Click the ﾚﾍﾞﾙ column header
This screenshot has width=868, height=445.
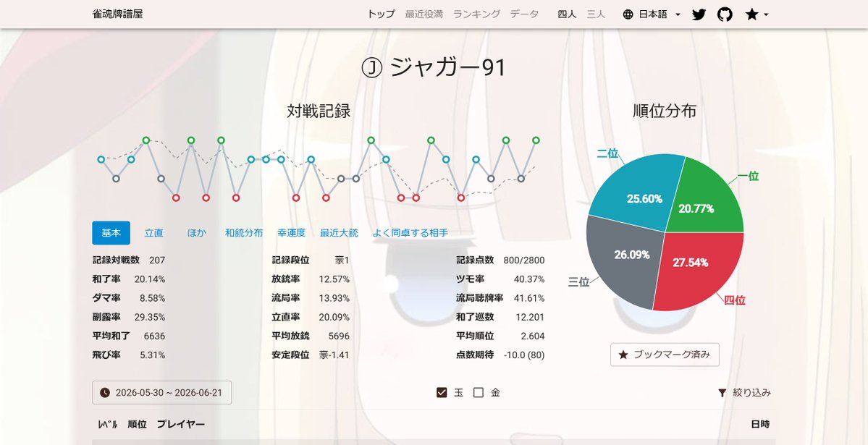point(108,425)
